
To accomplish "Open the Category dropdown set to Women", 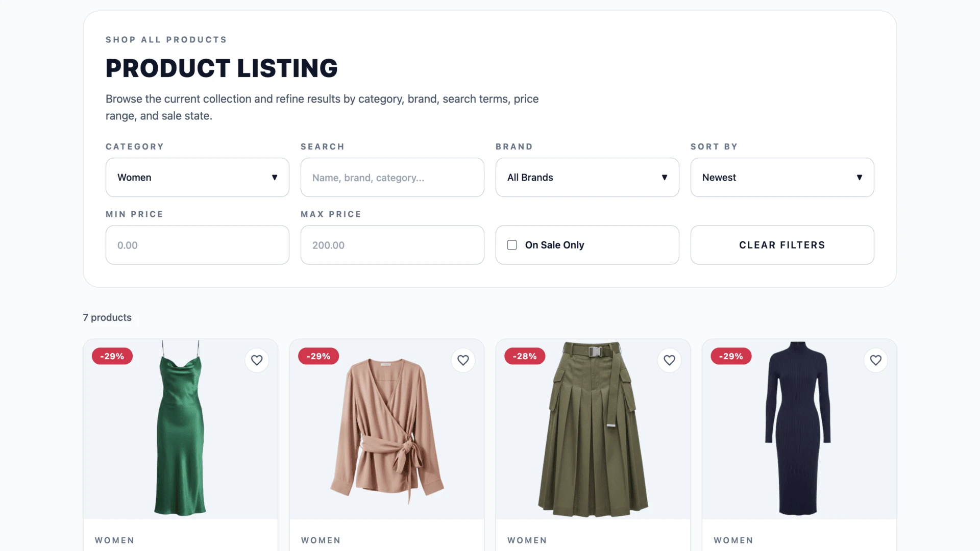I will [198, 178].
